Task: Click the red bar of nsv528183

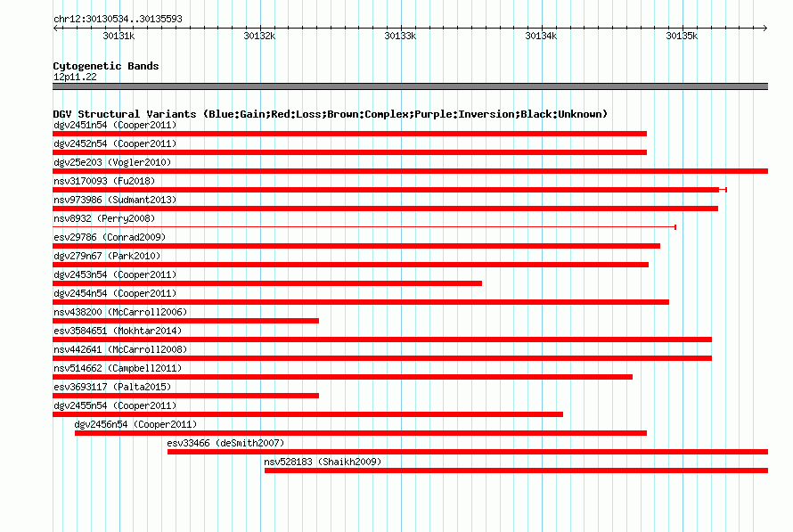Action: pos(517,471)
